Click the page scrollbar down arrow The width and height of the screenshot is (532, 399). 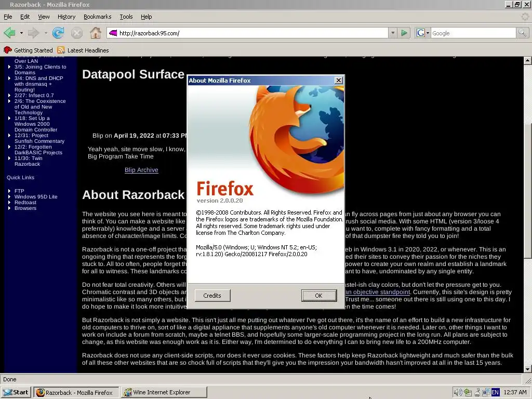(527, 369)
